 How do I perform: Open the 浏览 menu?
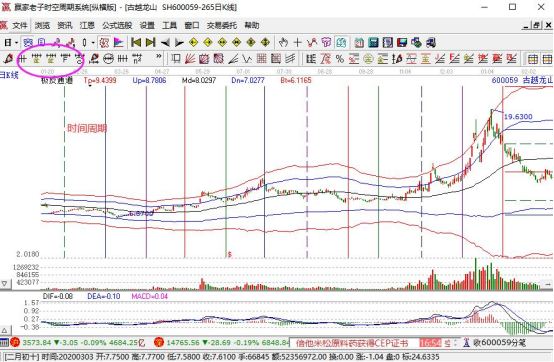tap(42, 25)
